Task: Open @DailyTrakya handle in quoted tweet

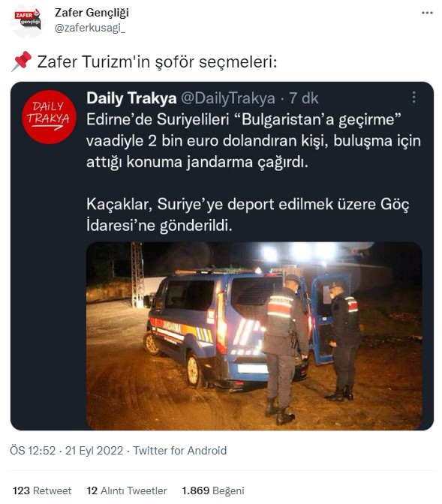Action: [x=228, y=98]
